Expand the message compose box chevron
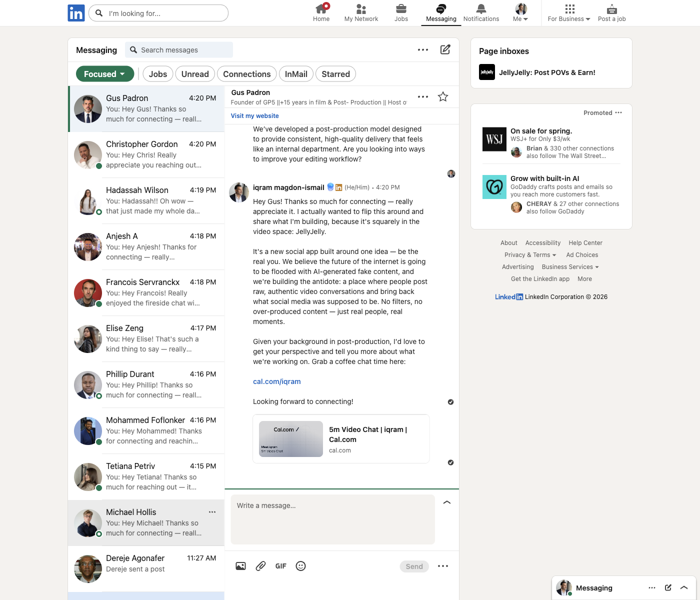Viewport: 700px width, 600px height. 447,502
